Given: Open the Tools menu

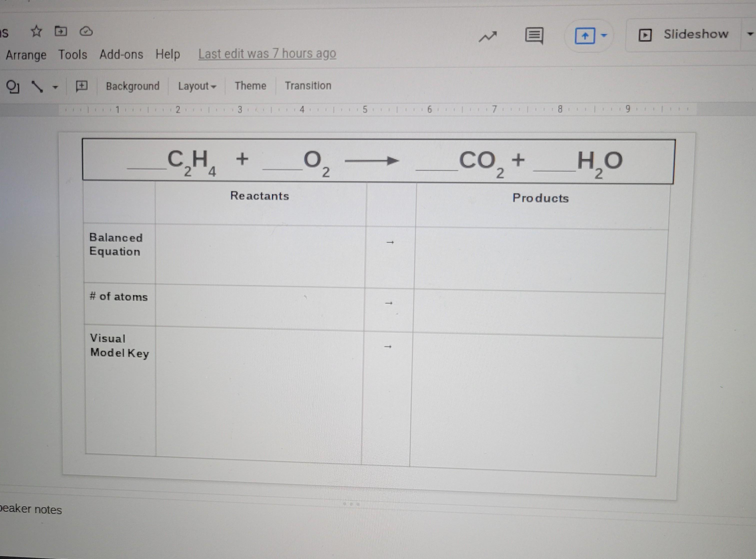Looking at the screenshot, I should pyautogui.click(x=73, y=55).
